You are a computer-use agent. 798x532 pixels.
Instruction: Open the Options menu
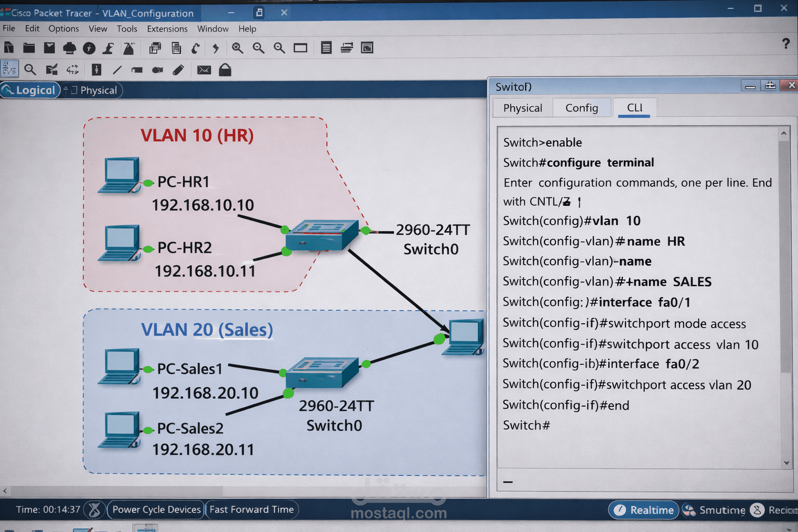click(63, 29)
